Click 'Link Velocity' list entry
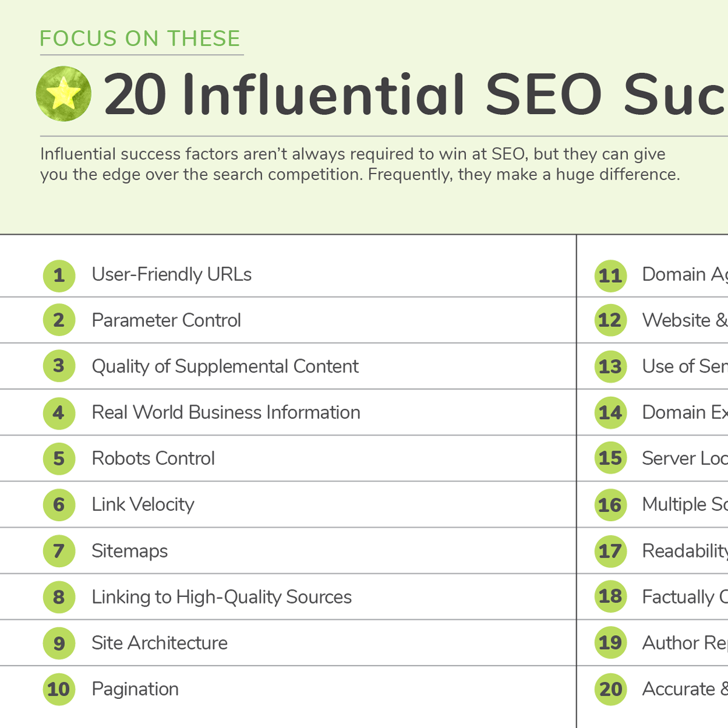Viewport: 728px width, 728px height. 143,505
